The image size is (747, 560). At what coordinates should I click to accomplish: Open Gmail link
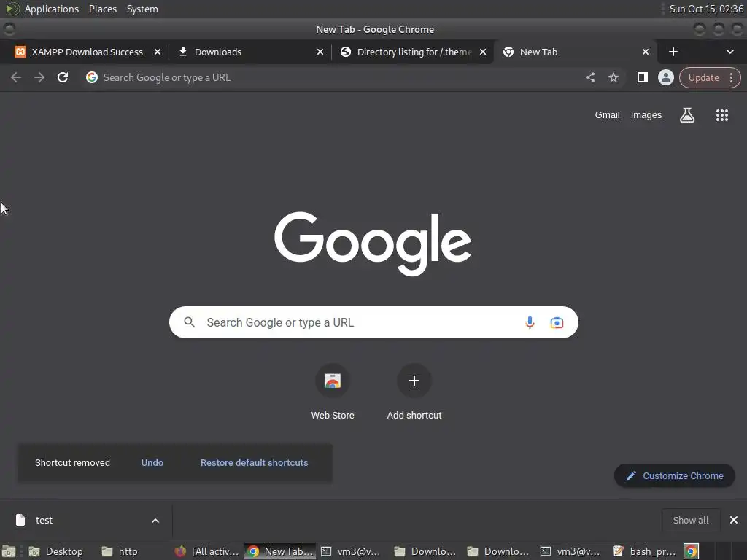tap(607, 114)
